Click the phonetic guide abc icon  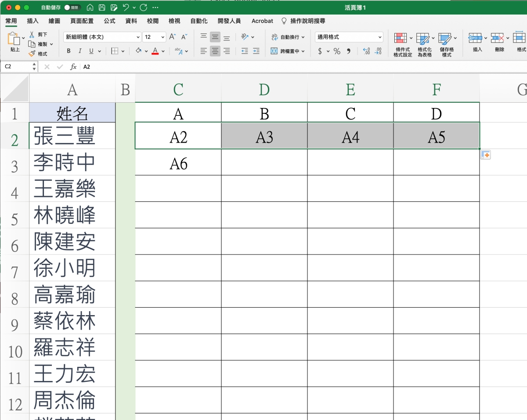[179, 51]
